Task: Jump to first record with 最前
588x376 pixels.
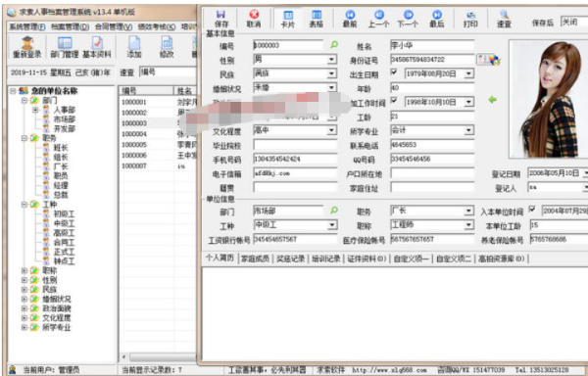Action: (x=350, y=19)
